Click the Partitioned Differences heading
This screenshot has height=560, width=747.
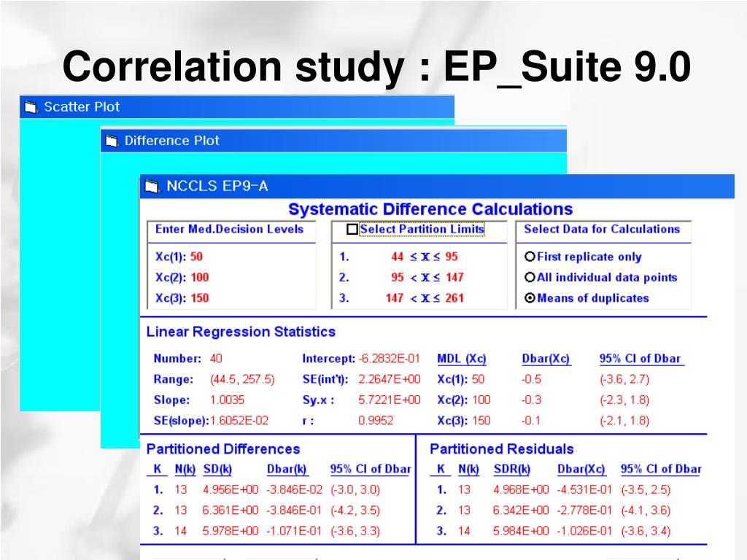(223, 449)
